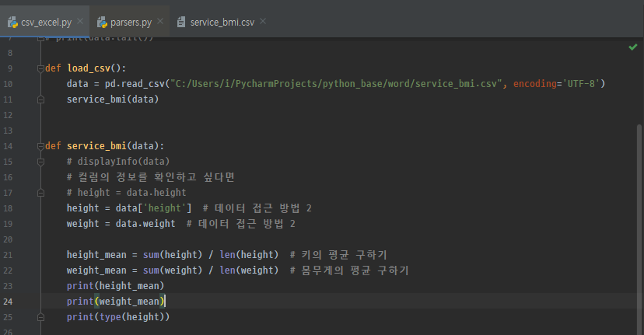Collapse the load_csv function fold marker
Screen dimensions: 644x335
click(40, 68)
